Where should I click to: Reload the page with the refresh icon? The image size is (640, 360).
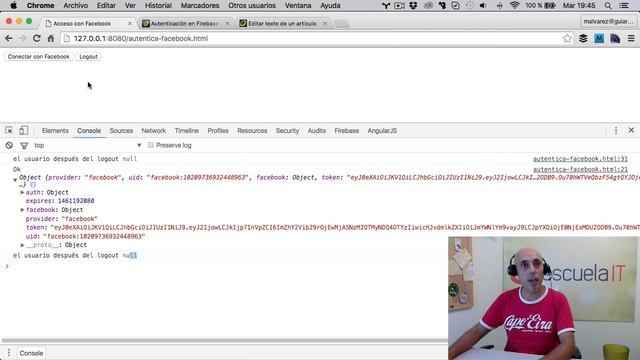point(36,38)
